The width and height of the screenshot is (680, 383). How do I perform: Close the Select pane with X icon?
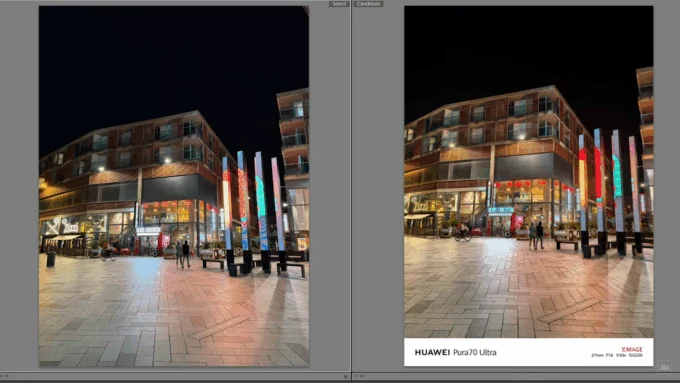tap(346, 376)
